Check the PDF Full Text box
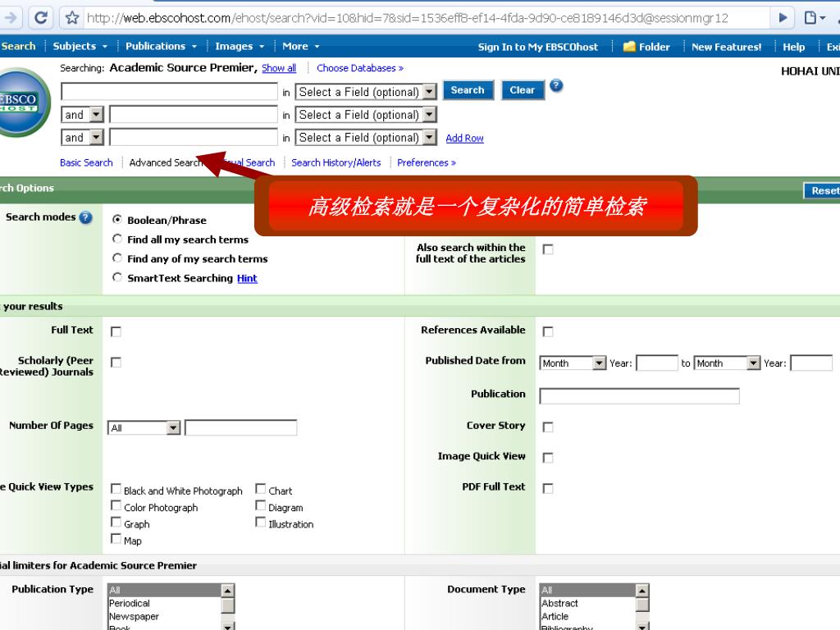840x630 pixels. pyautogui.click(x=547, y=489)
